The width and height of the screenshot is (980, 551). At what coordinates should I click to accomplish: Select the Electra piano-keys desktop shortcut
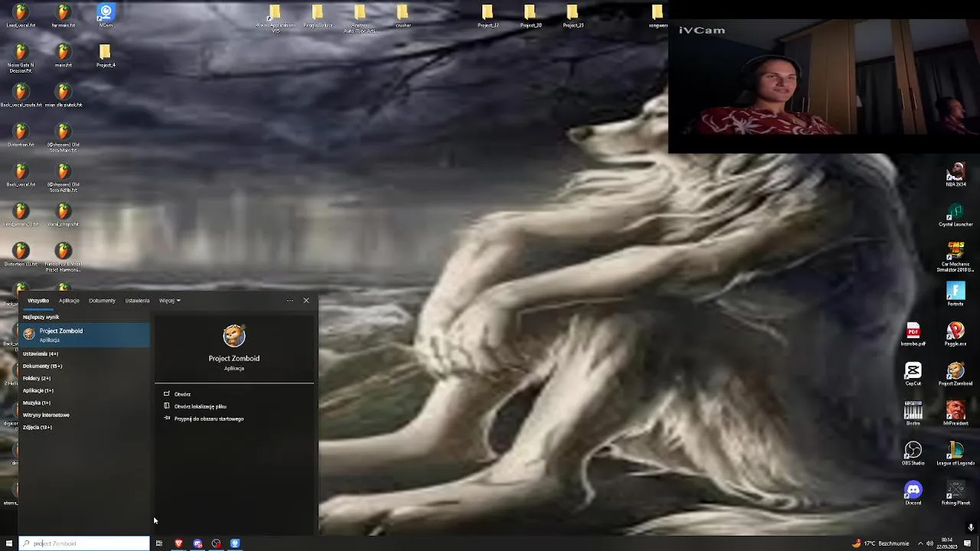point(913,414)
